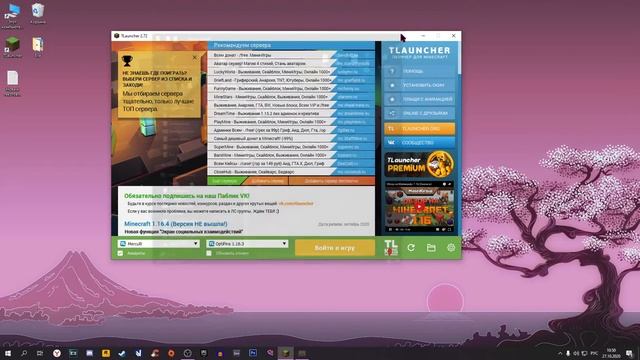This screenshot has width=640, height=360.
Task: Open the OptiFine 1.16.3 version dropdown
Action: [247, 244]
